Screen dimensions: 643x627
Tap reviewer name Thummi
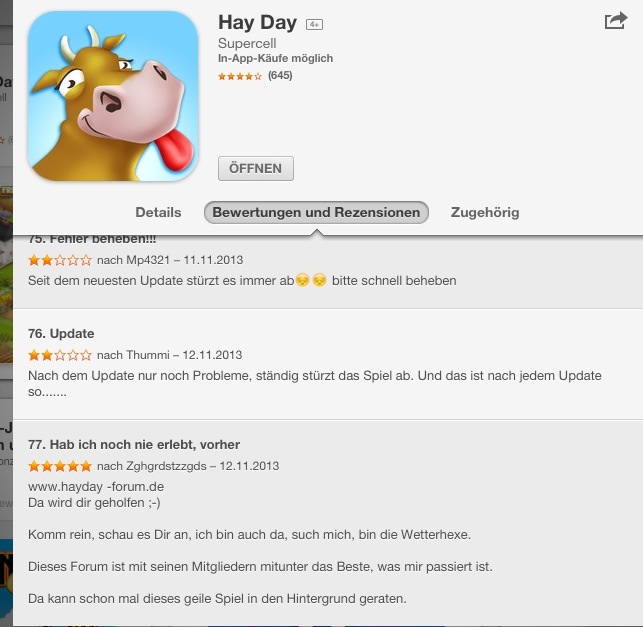click(x=148, y=355)
